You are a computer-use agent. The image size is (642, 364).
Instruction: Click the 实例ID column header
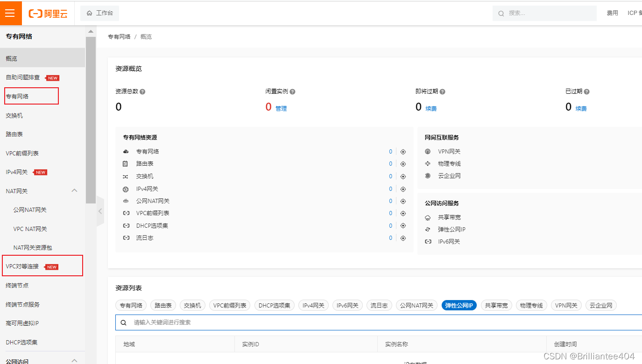(x=306, y=344)
